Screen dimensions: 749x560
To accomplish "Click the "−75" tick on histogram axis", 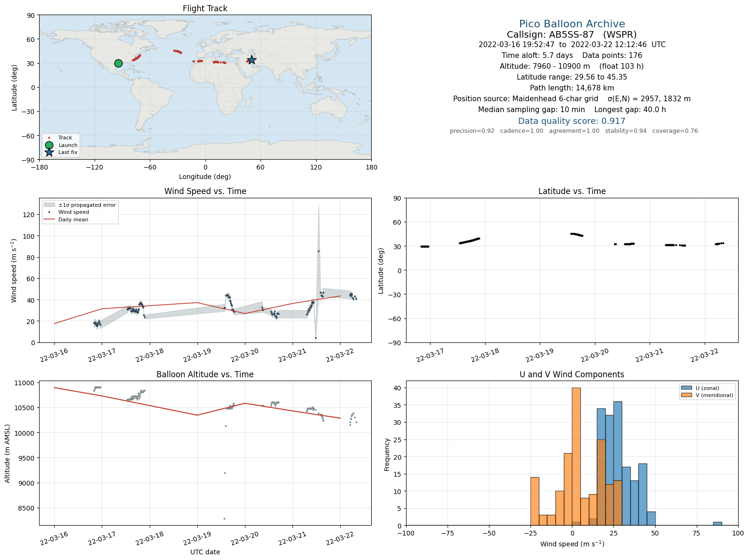I will click(448, 533).
